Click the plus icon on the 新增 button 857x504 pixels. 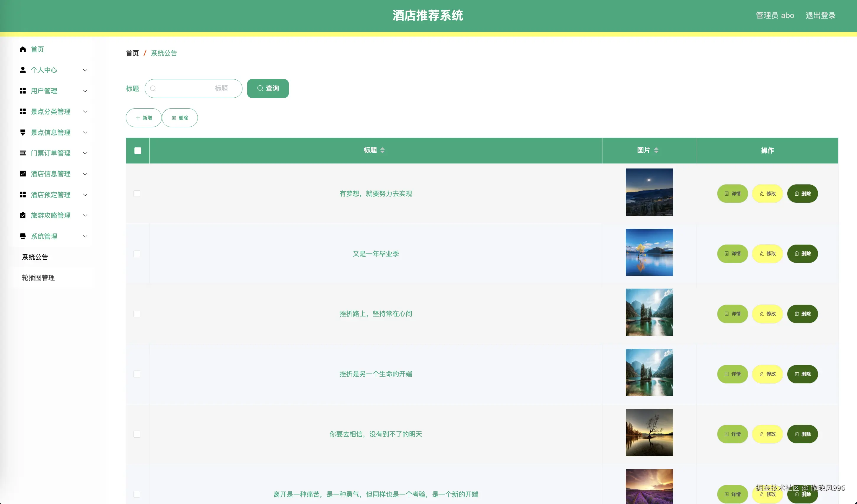coord(138,117)
